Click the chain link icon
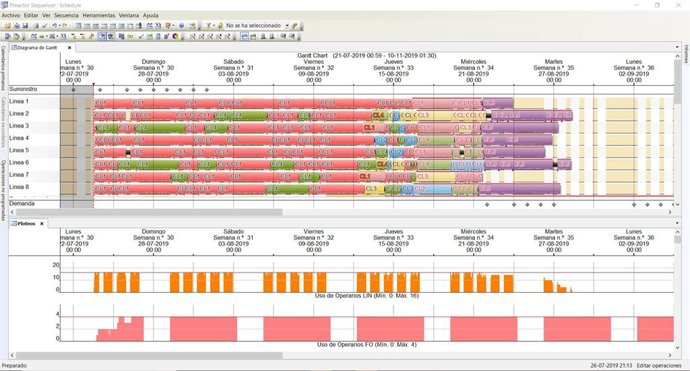The image size is (690, 371). pyautogui.click(x=130, y=36)
